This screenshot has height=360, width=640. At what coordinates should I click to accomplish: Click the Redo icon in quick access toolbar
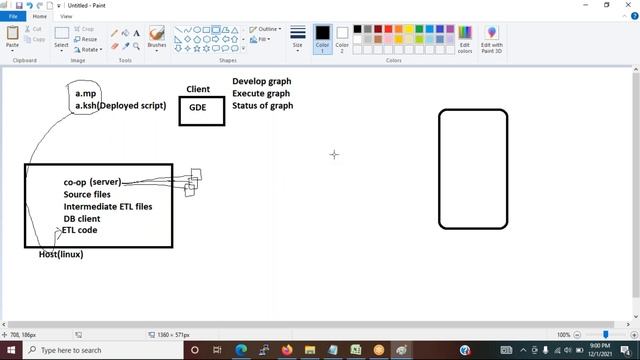(40, 5)
